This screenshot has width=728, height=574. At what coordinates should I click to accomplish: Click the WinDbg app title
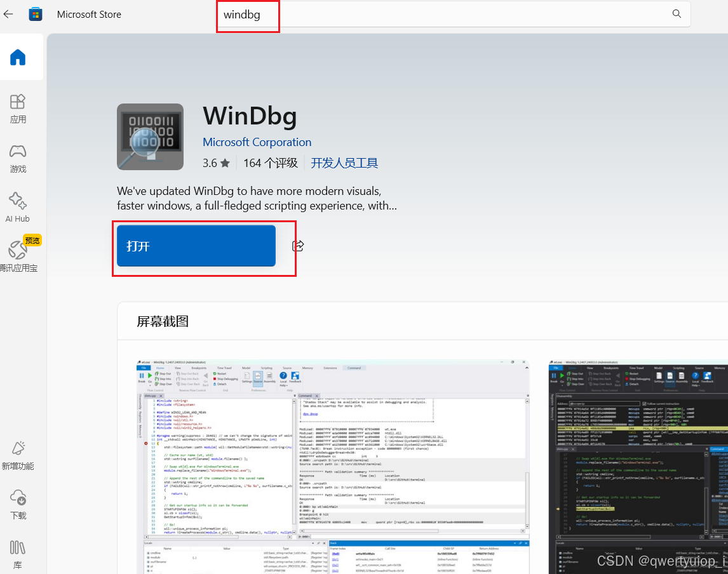(x=250, y=116)
